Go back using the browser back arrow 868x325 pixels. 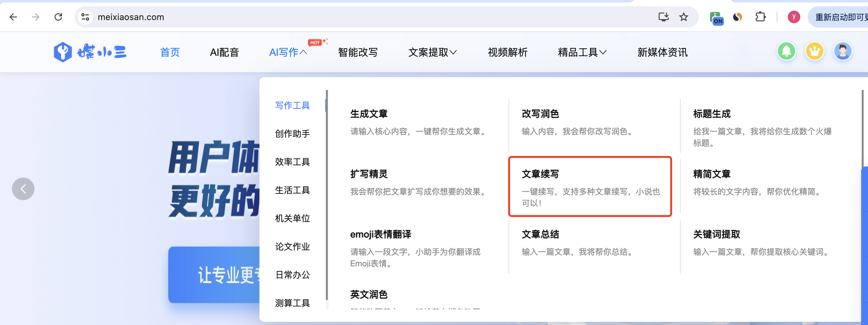[x=13, y=17]
